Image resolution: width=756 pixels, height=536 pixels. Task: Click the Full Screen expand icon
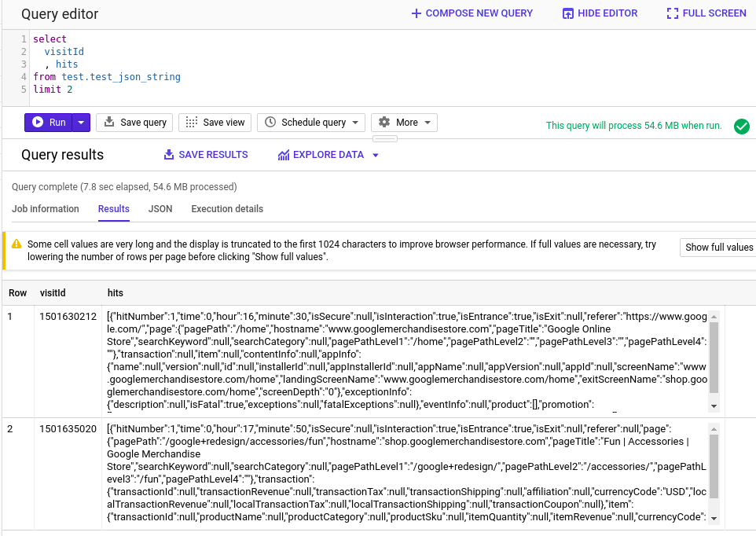point(672,13)
